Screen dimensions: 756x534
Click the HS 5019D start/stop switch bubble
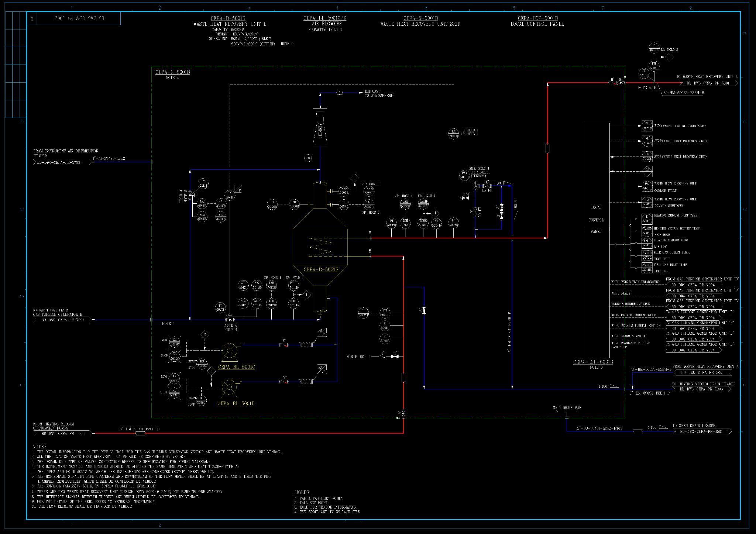click(201, 400)
